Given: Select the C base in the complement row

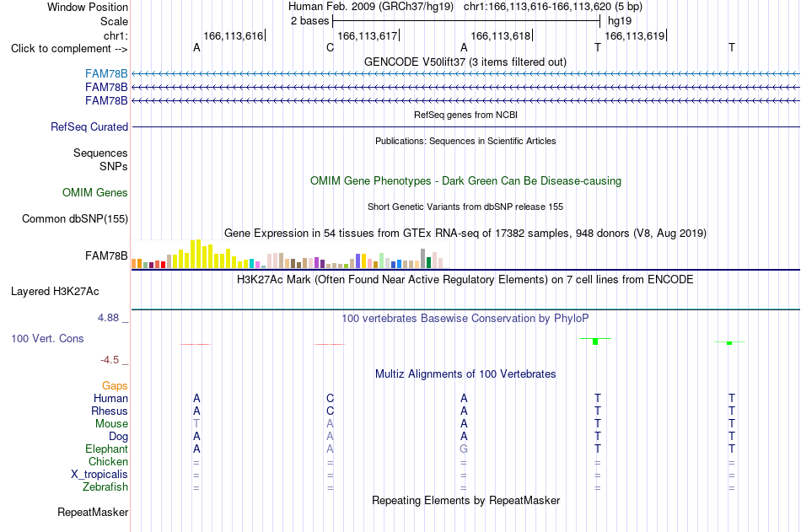Looking at the screenshot, I should 330,47.
